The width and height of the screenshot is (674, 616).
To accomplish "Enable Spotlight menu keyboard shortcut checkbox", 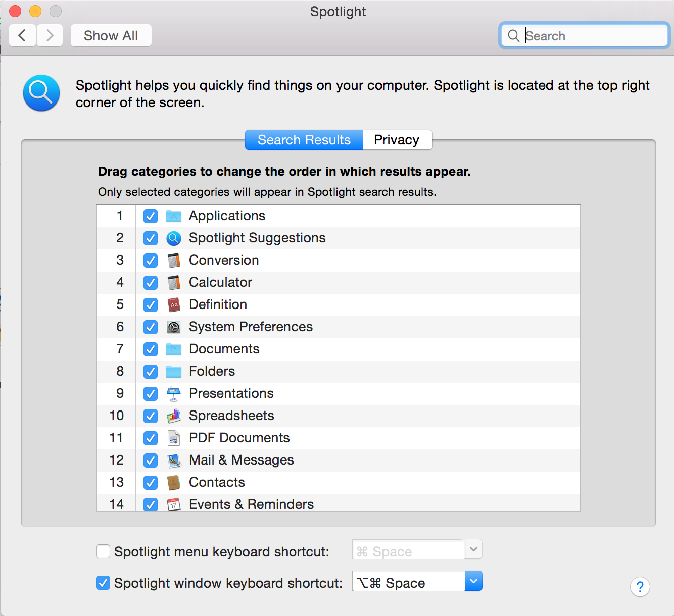I will pyautogui.click(x=103, y=551).
